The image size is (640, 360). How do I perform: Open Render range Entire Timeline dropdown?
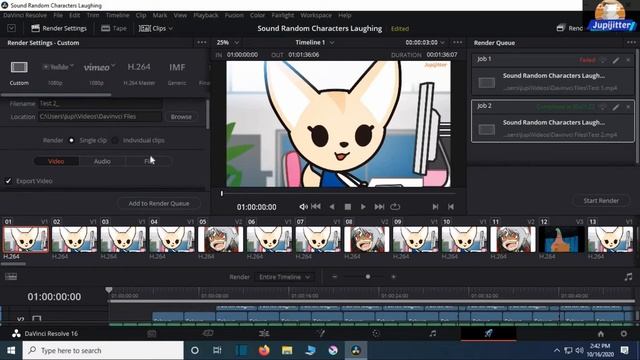tap(284, 277)
